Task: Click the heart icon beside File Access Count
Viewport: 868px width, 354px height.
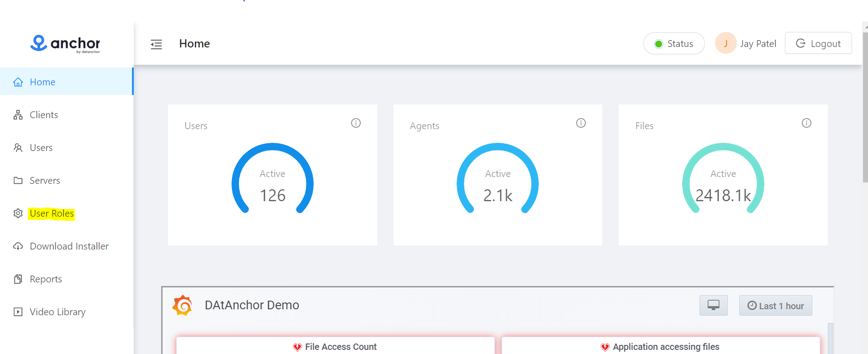Action: coord(297,347)
